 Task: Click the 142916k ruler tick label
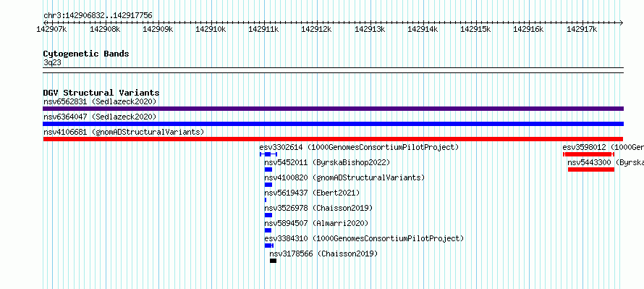[x=529, y=29]
